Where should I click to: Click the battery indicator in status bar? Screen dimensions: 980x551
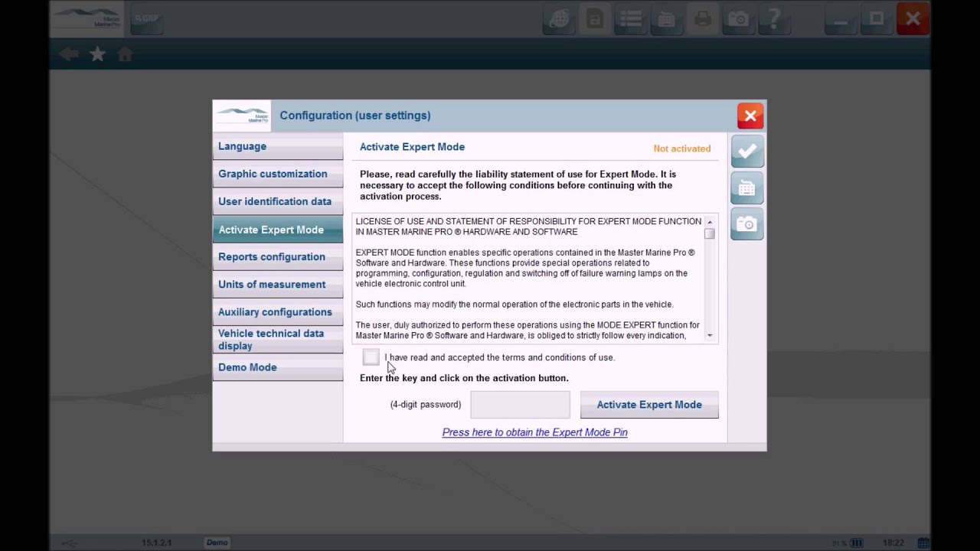(857, 543)
